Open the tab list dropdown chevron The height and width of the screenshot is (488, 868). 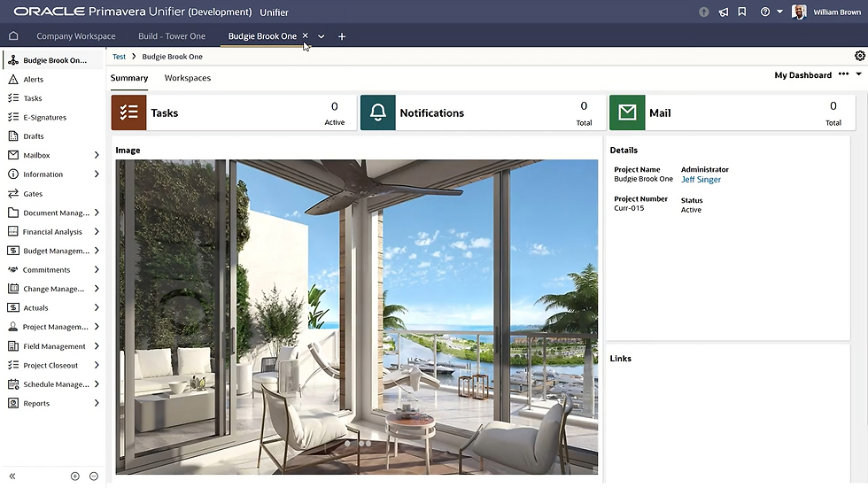pyautogui.click(x=321, y=36)
